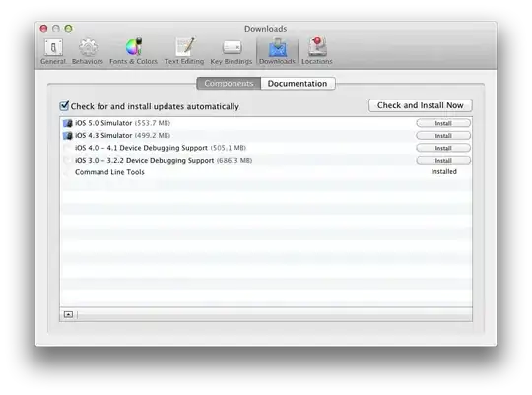This screenshot has width=532, height=395.
Task: Switch to the Documentation tab
Action: point(298,83)
